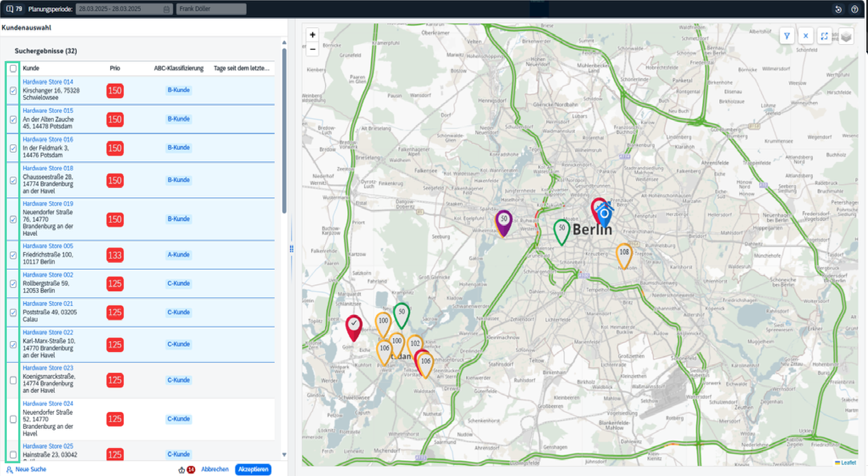Viewport: 868px width, 476px height.
Task: Open the map filter funnel
Action: point(787,36)
